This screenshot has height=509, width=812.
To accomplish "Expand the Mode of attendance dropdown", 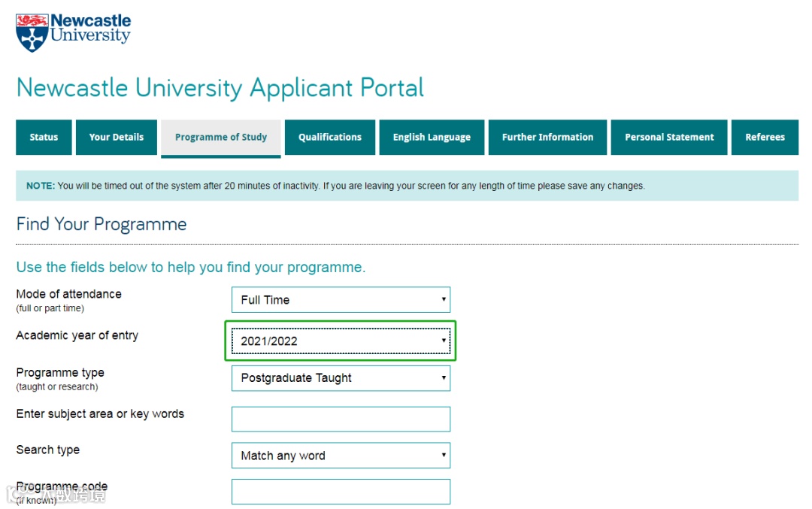I will tap(341, 300).
